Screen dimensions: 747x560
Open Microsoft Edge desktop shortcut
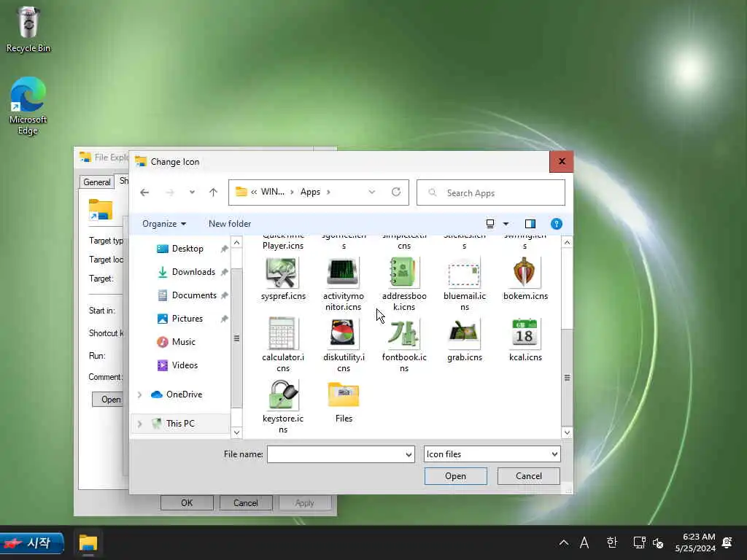coord(28,106)
